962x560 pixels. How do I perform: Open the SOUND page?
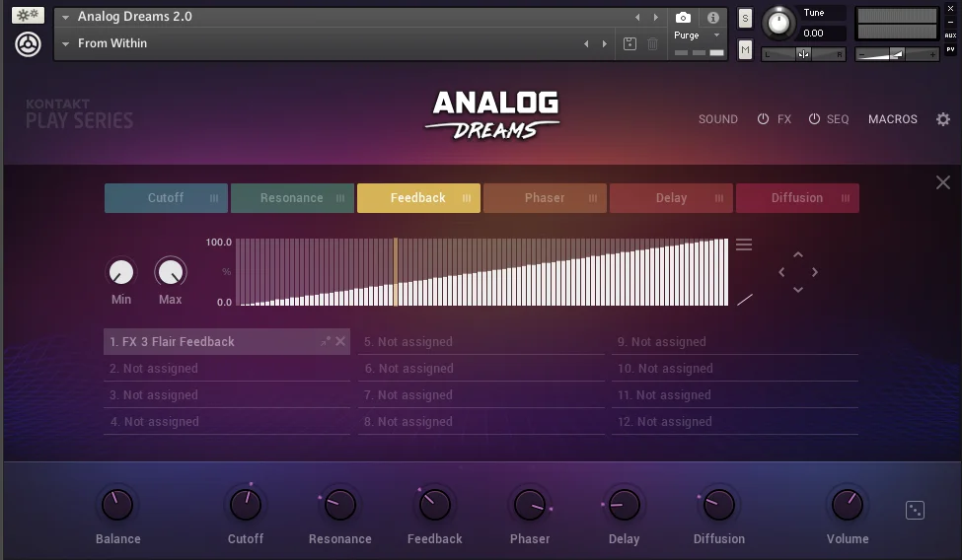[x=718, y=119]
